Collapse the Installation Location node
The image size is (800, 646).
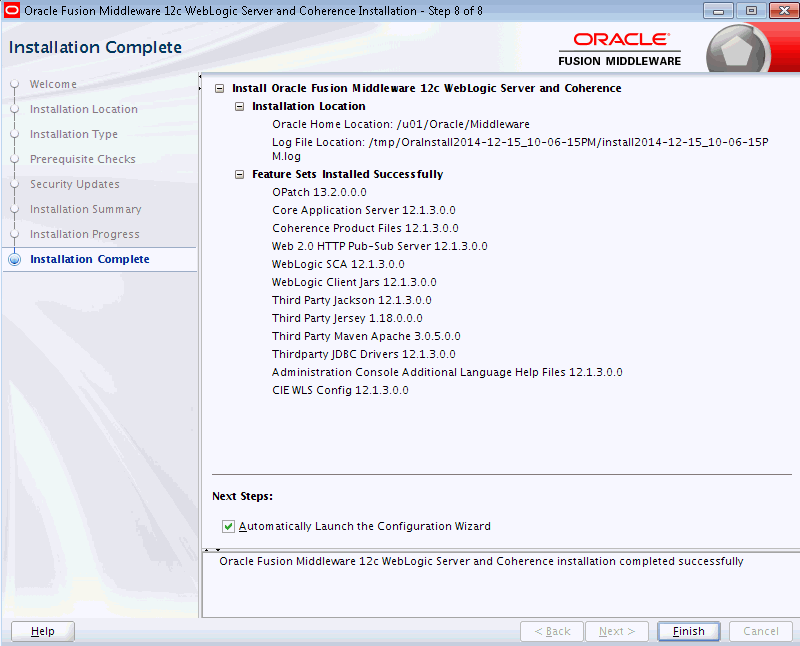pos(239,106)
